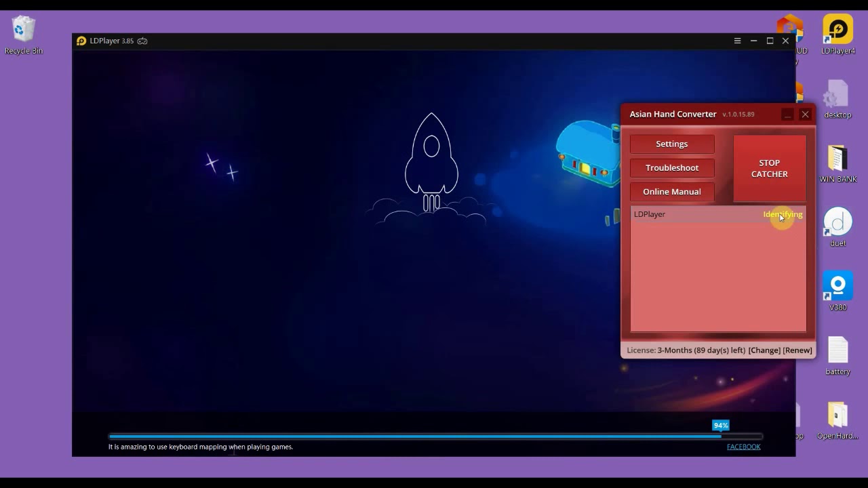Viewport: 868px width, 488px height.
Task: Minimize the LDPlayer window
Action: pos(753,41)
